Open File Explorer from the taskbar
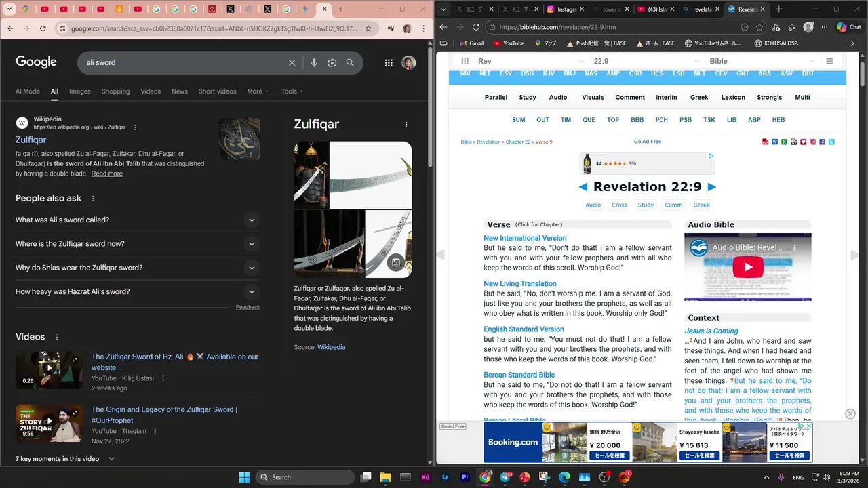This screenshot has height=488, width=868. [385, 477]
